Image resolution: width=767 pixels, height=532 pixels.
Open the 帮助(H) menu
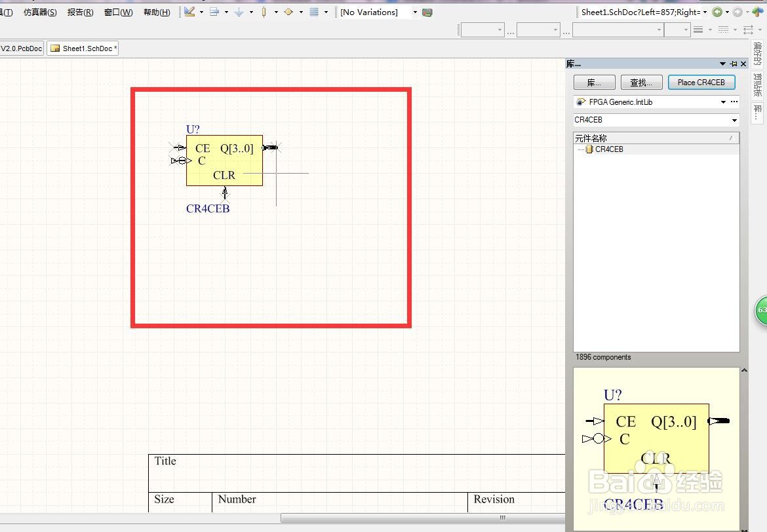[x=157, y=12]
